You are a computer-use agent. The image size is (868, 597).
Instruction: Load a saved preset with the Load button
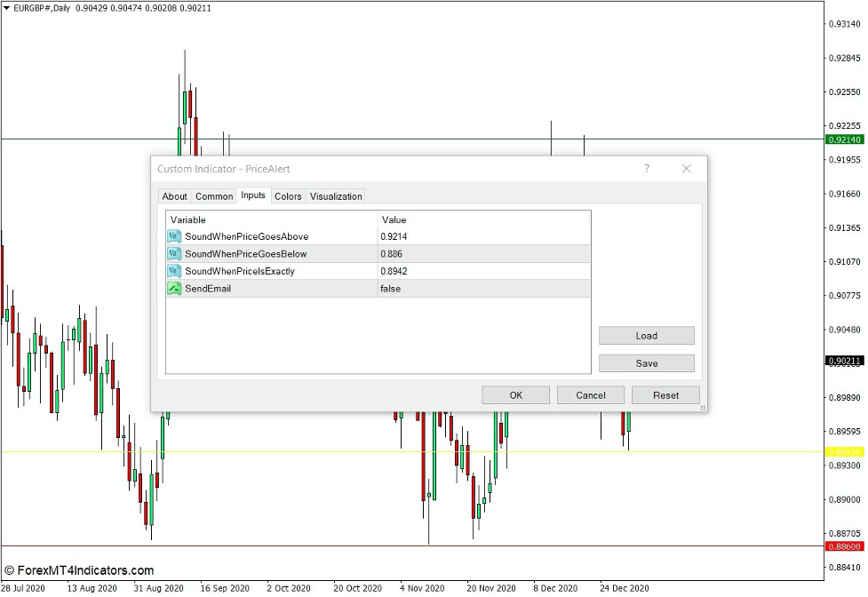coord(646,335)
